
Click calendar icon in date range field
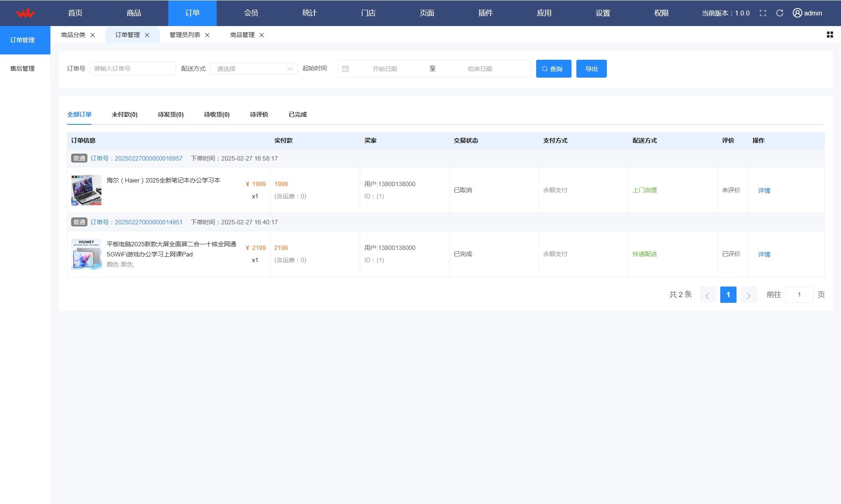[346, 69]
